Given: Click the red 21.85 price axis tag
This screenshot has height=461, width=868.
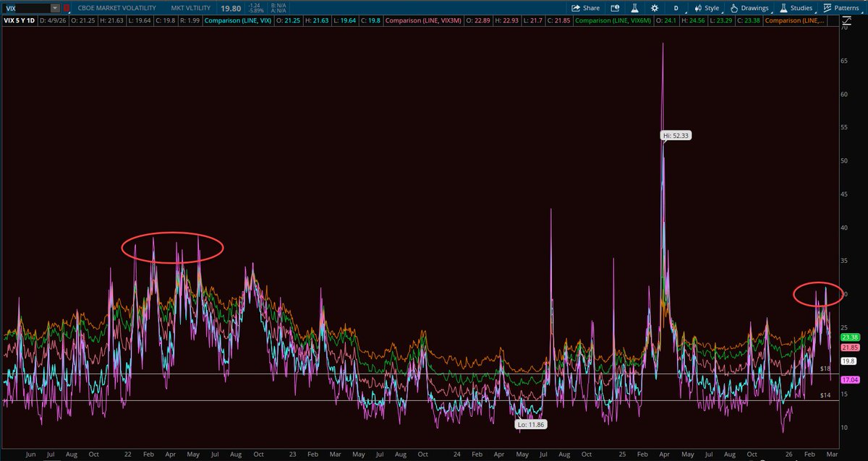Looking at the screenshot, I should [x=850, y=348].
